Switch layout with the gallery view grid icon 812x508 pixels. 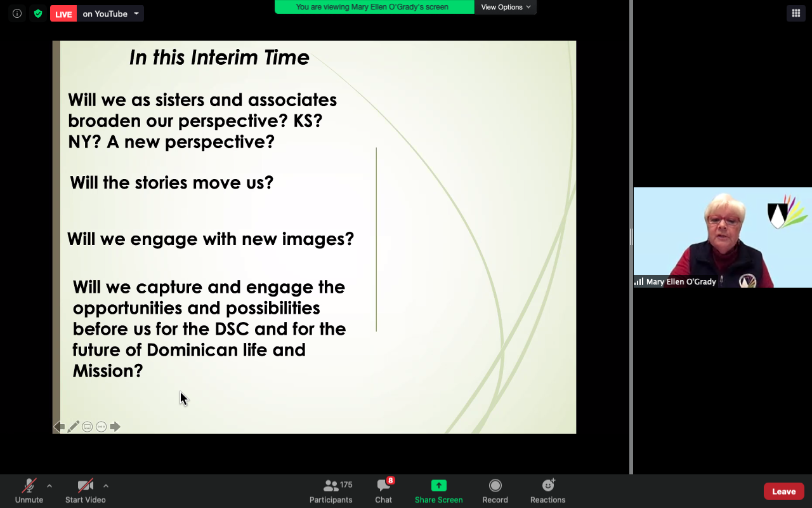click(796, 13)
